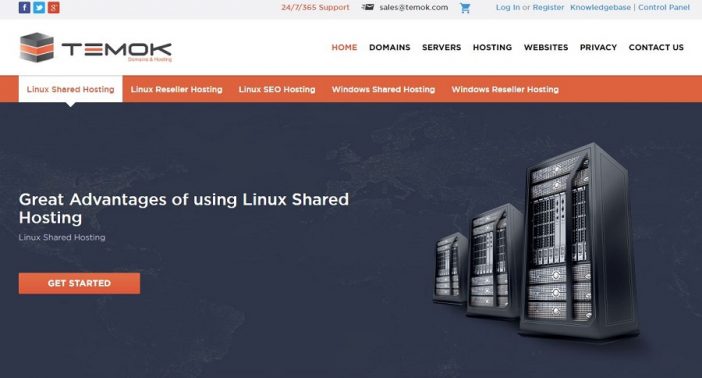This screenshot has width=702, height=378.
Task: Select the HOME menu item
Action: [344, 47]
